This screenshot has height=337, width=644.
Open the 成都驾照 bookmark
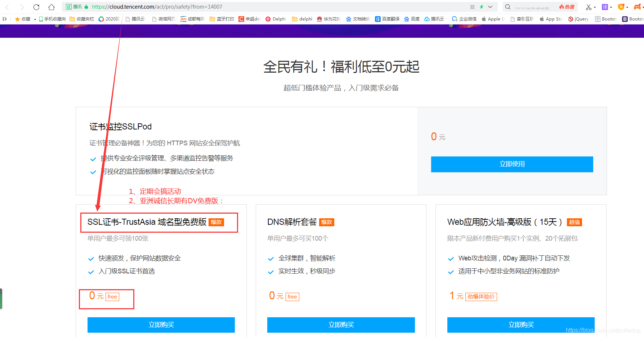pyautogui.click(x=192, y=19)
